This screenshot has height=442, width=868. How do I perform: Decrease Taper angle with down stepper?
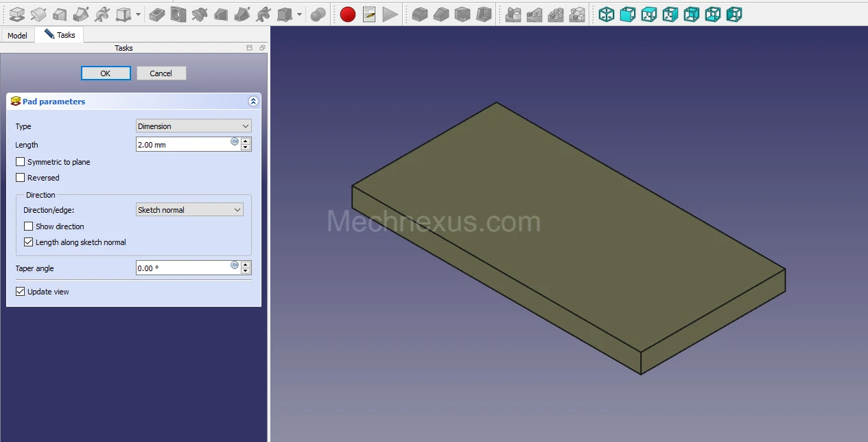(246, 271)
